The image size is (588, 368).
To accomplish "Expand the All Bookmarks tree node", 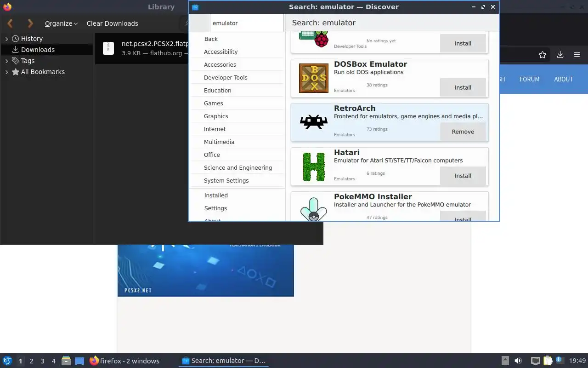I will (6, 72).
